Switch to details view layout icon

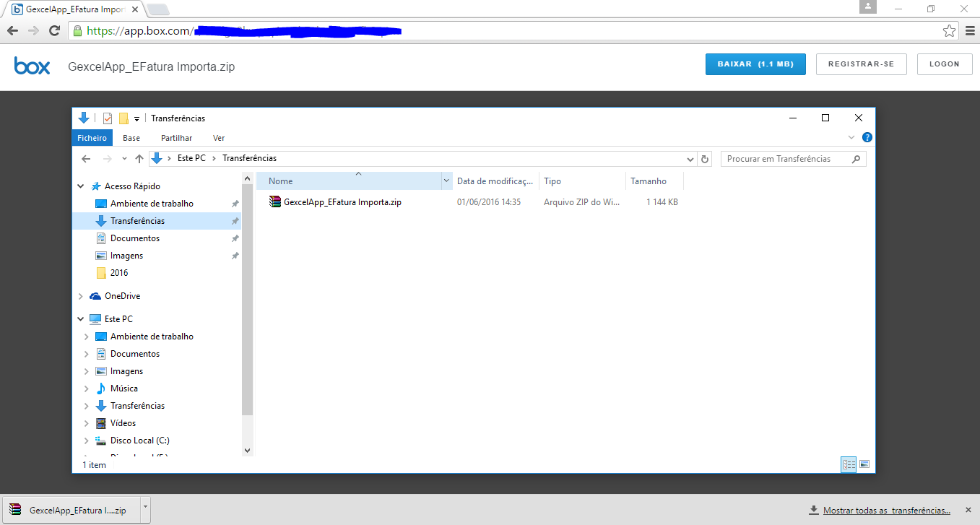tap(849, 464)
